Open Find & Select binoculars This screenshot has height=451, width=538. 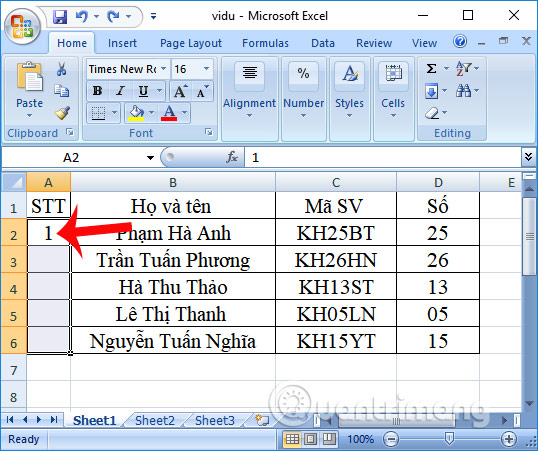tap(463, 91)
